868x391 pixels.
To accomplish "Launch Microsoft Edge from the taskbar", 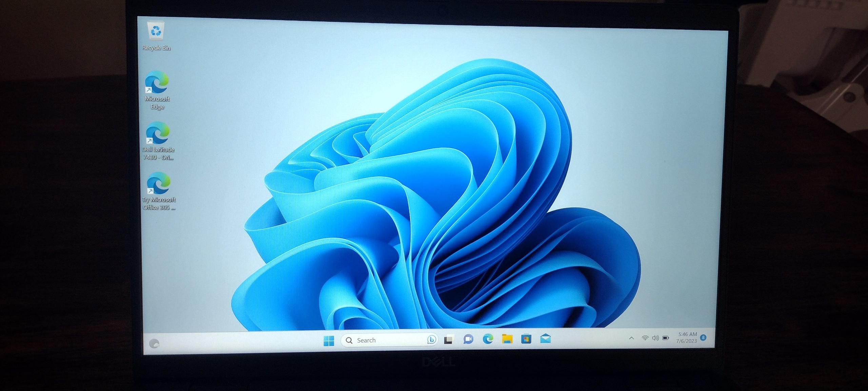I will (488, 338).
